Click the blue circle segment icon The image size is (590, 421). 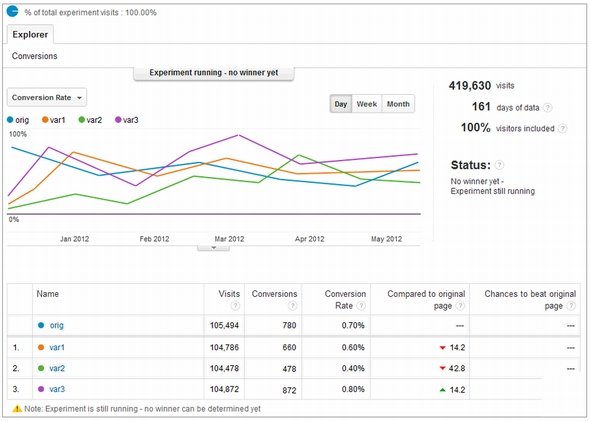12,11
